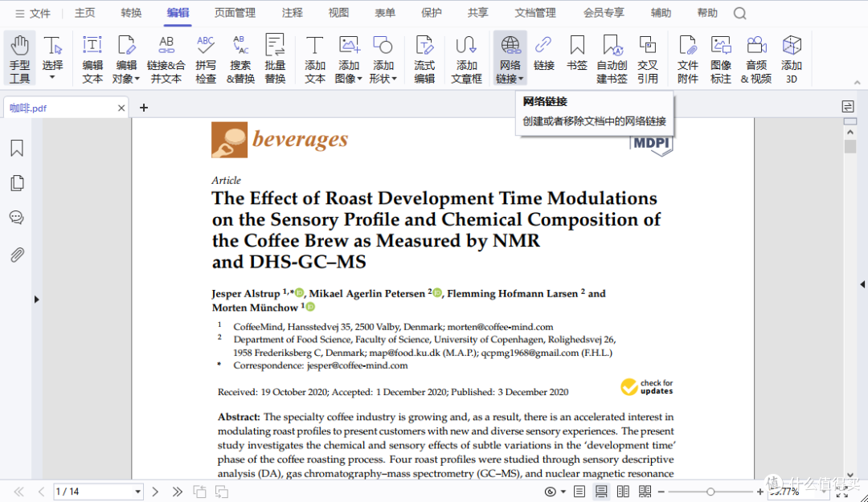Click the zoom slider handle
868x502 pixels.
710,492
